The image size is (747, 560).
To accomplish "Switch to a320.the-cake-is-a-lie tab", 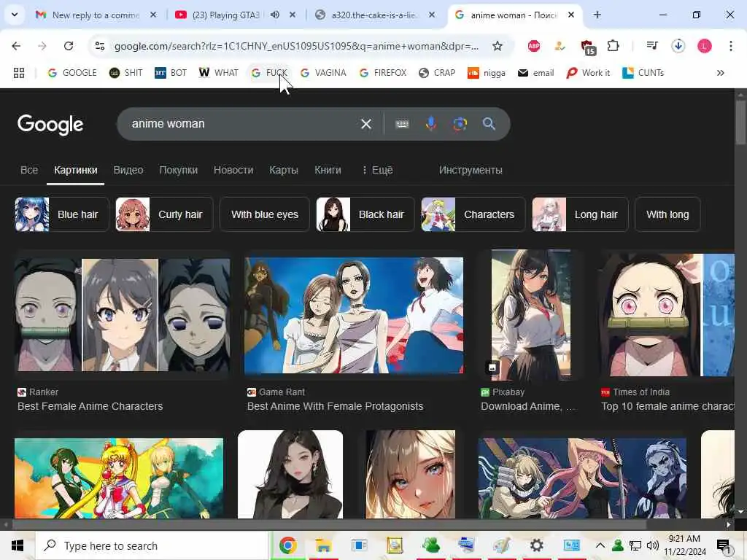I will [374, 15].
